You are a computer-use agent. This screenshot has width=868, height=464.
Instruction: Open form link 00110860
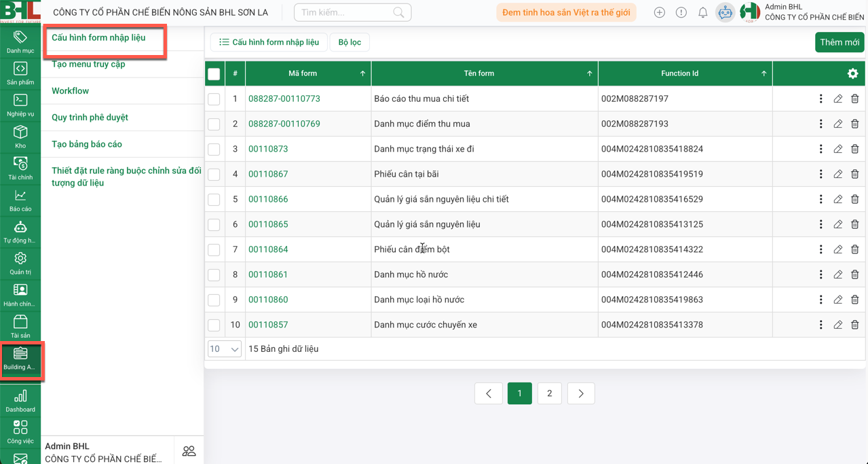(x=268, y=300)
